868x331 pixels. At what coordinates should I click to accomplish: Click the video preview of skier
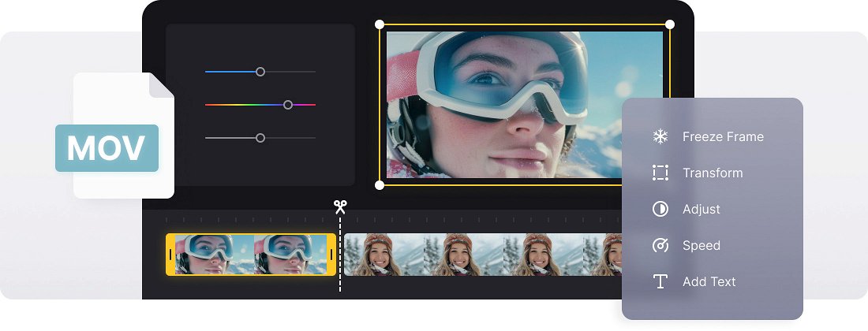tap(524, 105)
